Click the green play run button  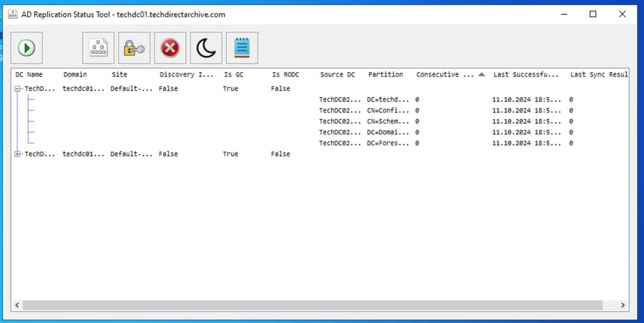point(26,48)
